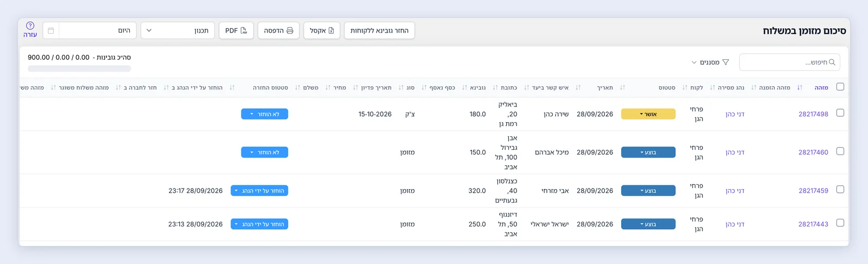Expand the מסננים filters panel
This screenshot has height=264, width=868.
[710, 62]
